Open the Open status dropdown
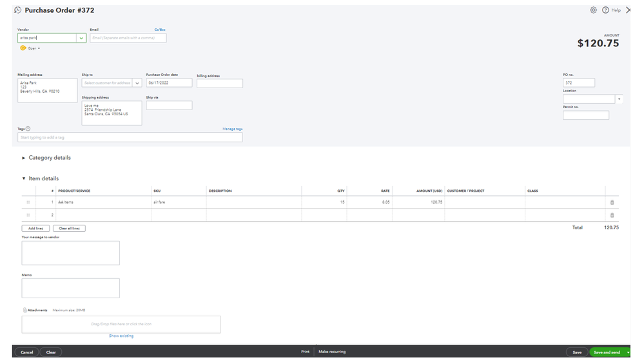This screenshot has width=644, height=362. click(34, 48)
